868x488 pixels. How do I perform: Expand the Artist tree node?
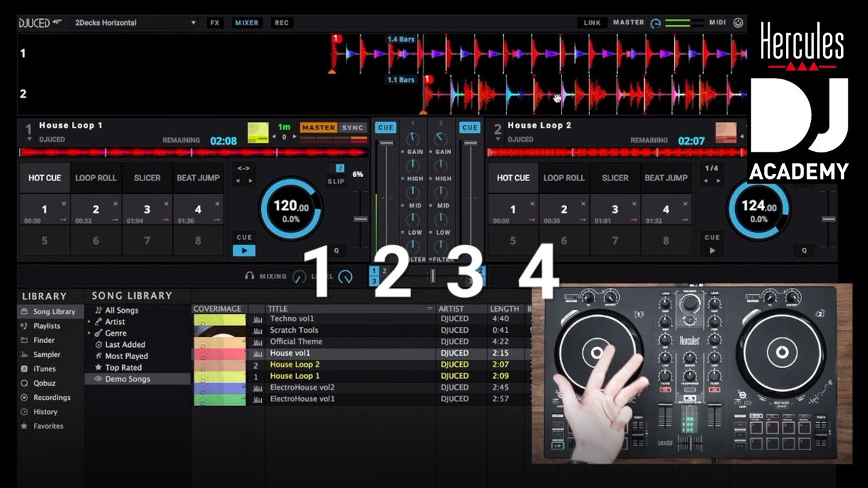coord(90,322)
